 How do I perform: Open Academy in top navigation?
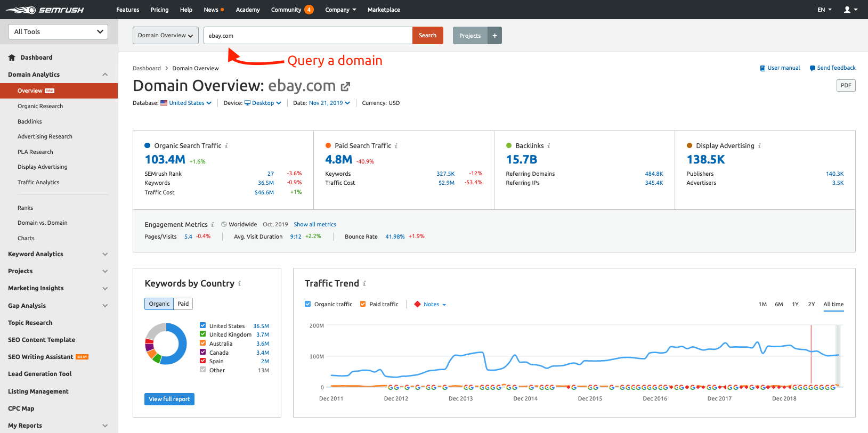(x=248, y=10)
